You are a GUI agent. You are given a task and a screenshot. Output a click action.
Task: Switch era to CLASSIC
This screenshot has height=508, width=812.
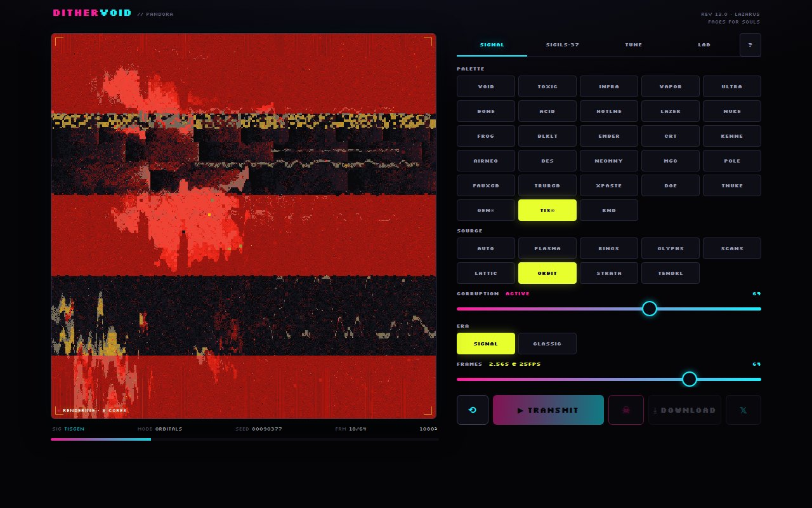point(547,344)
